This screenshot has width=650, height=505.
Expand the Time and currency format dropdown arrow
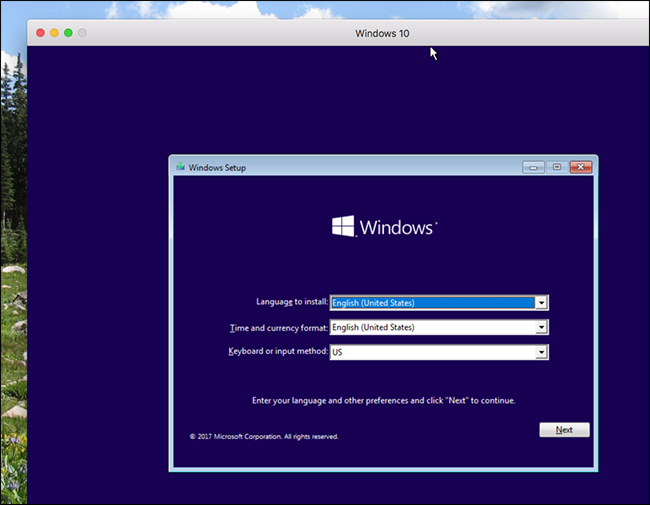[x=541, y=328]
